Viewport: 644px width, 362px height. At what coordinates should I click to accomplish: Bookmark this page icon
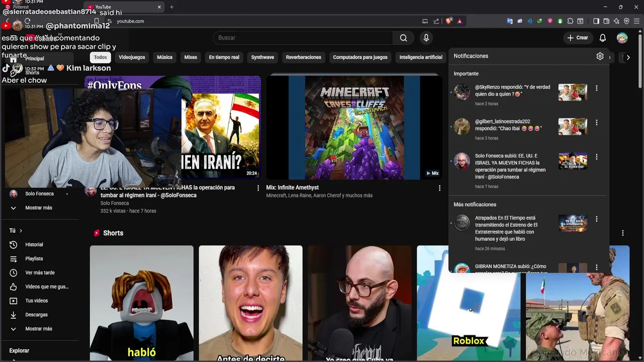[x=97, y=21]
